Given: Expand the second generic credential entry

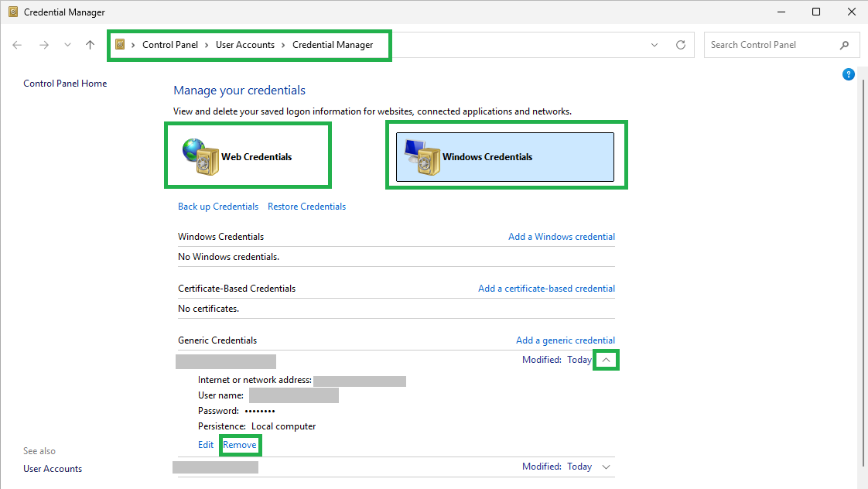Looking at the screenshot, I should [607, 467].
